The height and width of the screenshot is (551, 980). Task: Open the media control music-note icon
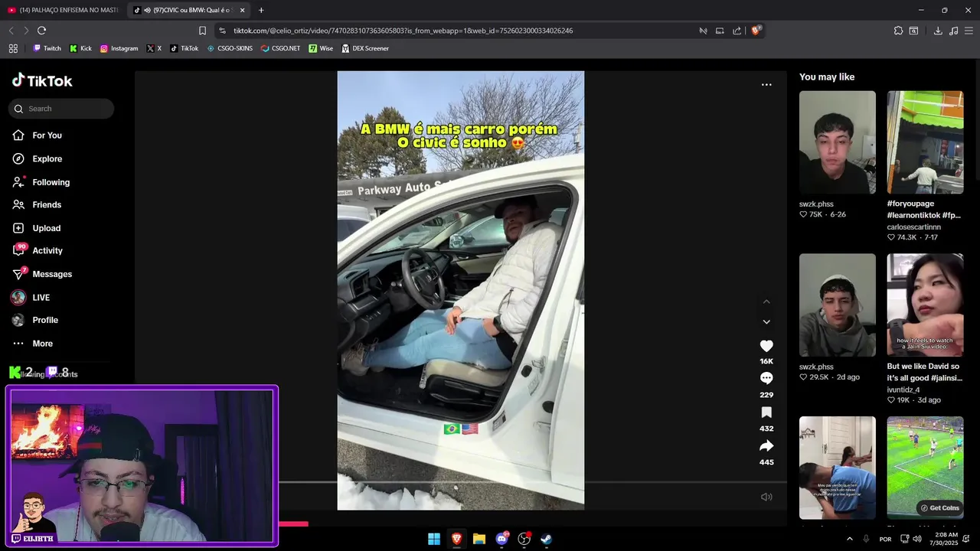[x=953, y=31]
